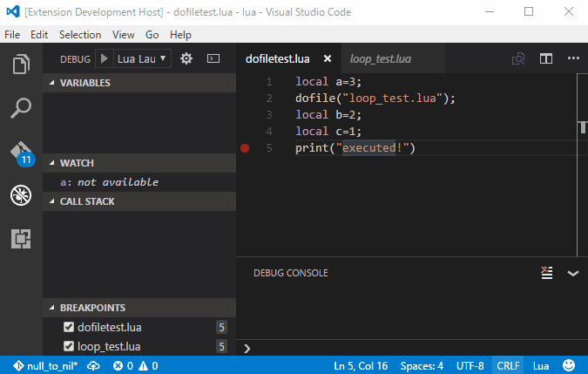The image size is (588, 374).
Task: Click the null_to_nil* branch indicator
Action: (x=45, y=366)
